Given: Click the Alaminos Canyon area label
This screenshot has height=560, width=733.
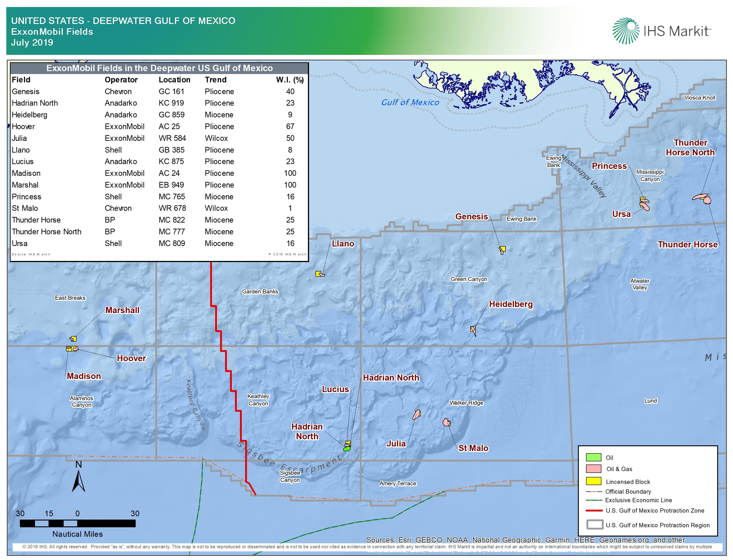Looking at the screenshot, I should point(81,401).
